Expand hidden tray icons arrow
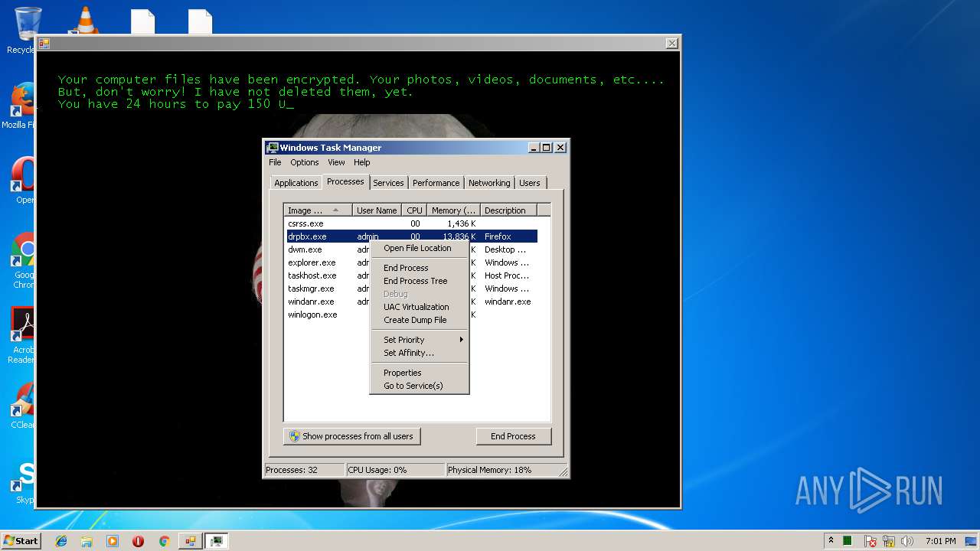This screenshot has width=980, height=551. [x=831, y=540]
